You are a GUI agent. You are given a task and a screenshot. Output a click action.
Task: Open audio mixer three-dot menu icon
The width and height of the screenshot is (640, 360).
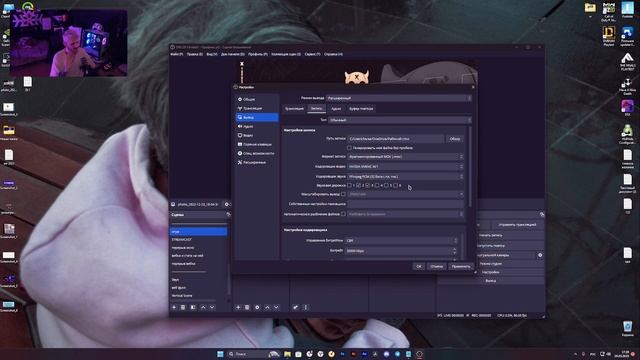(305, 307)
